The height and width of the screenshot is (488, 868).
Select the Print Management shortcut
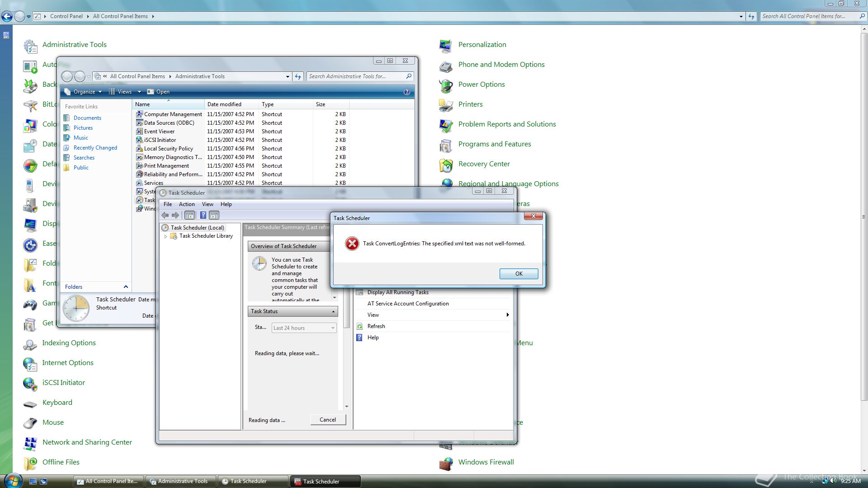[166, 166]
